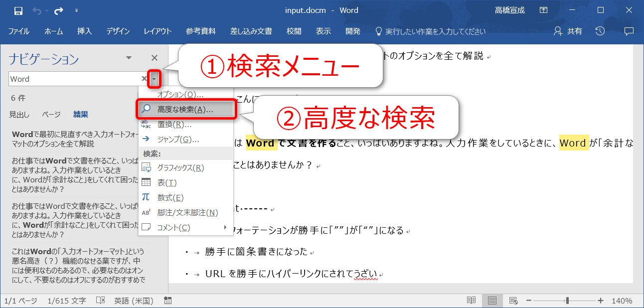Click the pi equation icon in menu
Screen dimensions: 644x308
point(146,197)
